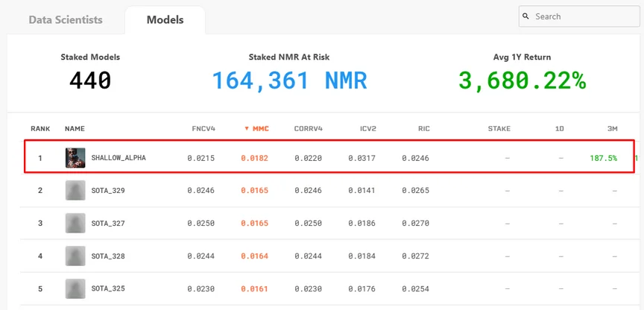
Task: Open the SHALLOW_ALPHA model name
Action: (x=119, y=158)
